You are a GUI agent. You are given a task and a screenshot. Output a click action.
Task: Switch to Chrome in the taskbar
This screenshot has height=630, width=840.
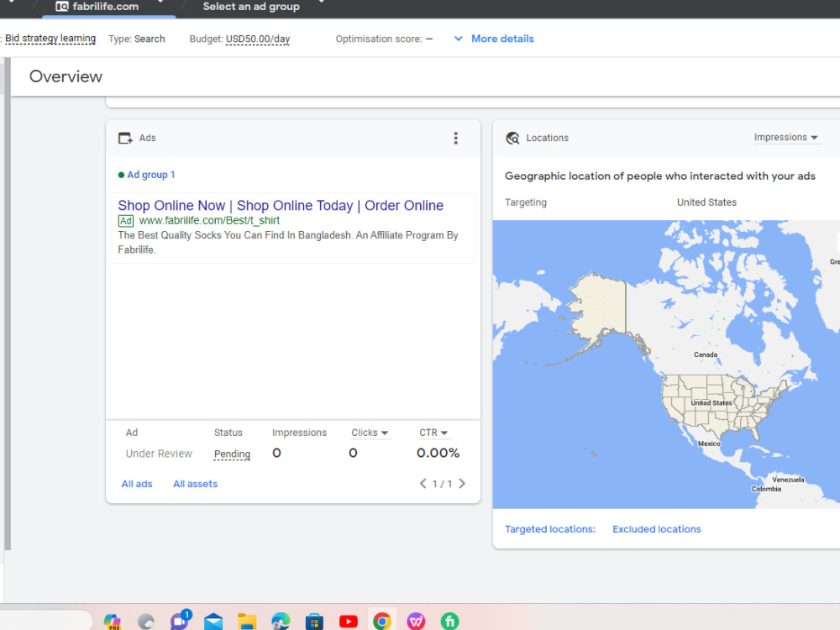pyautogui.click(x=382, y=622)
